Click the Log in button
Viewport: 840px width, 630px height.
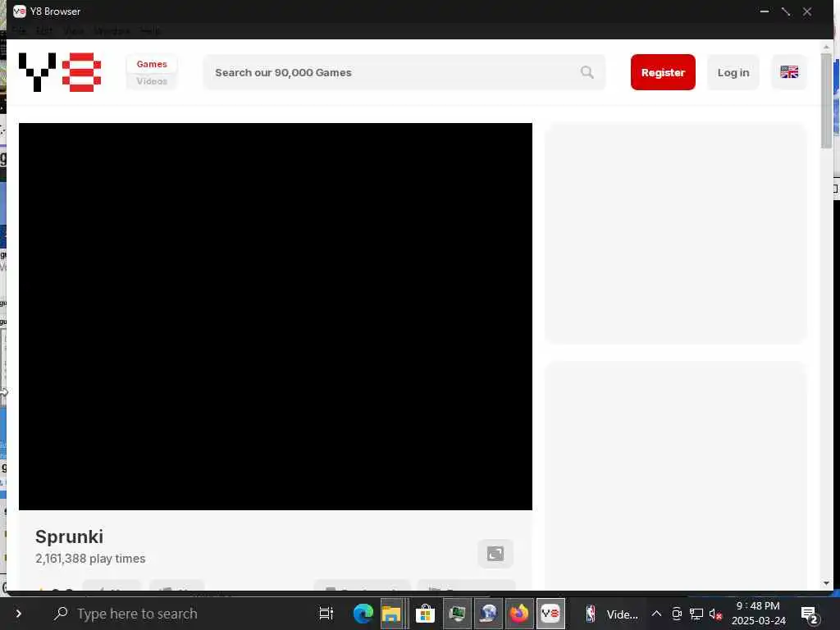click(733, 72)
